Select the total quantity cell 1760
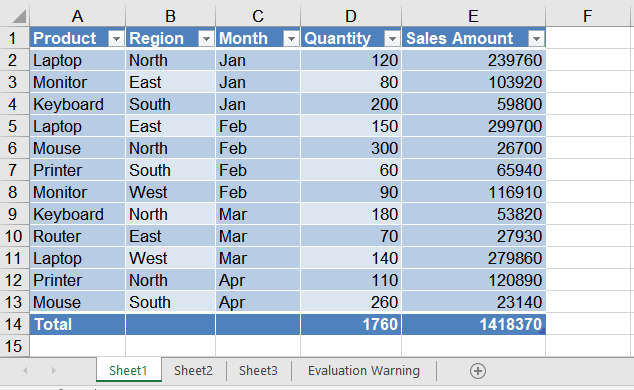 [351, 324]
